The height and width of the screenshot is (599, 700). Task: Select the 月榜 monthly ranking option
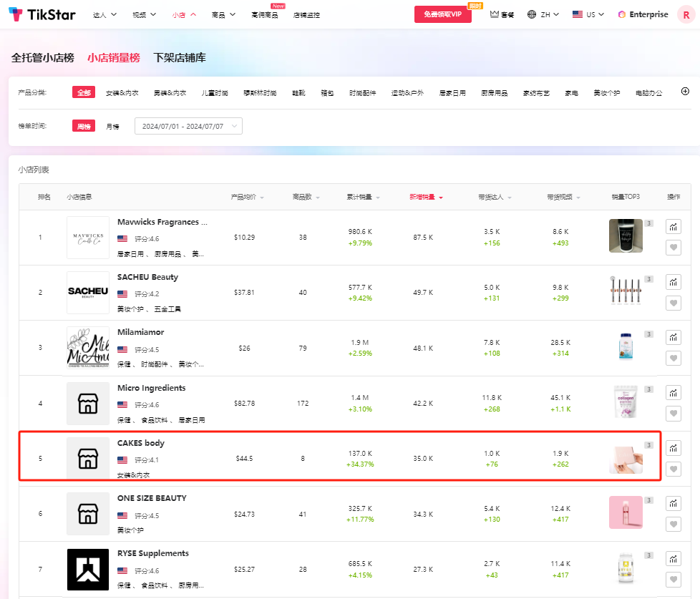[x=112, y=127]
